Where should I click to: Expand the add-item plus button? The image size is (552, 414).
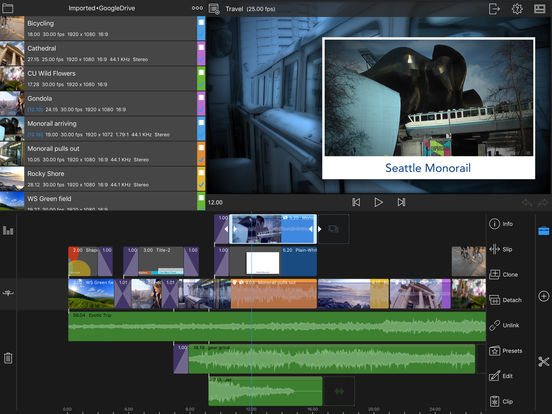(x=544, y=296)
